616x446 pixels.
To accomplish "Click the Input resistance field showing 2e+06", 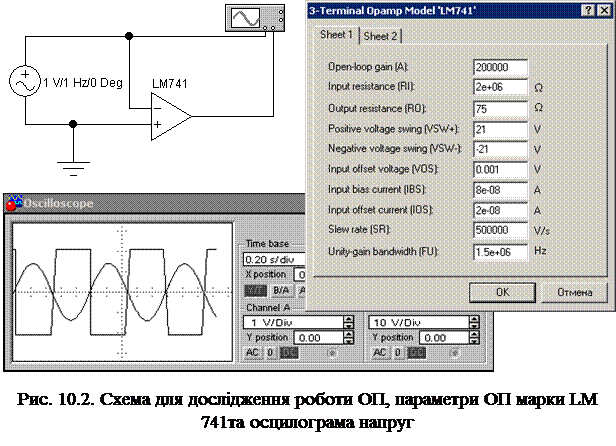I will pyautogui.click(x=500, y=87).
